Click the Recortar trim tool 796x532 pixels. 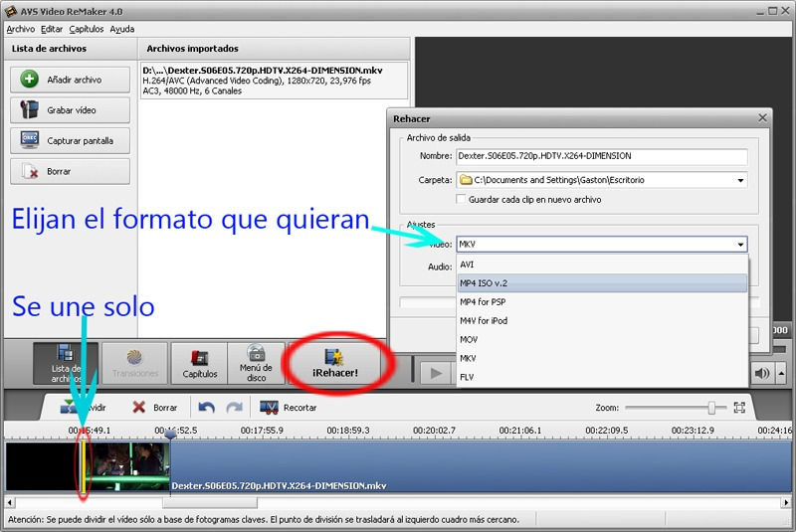[288, 408]
